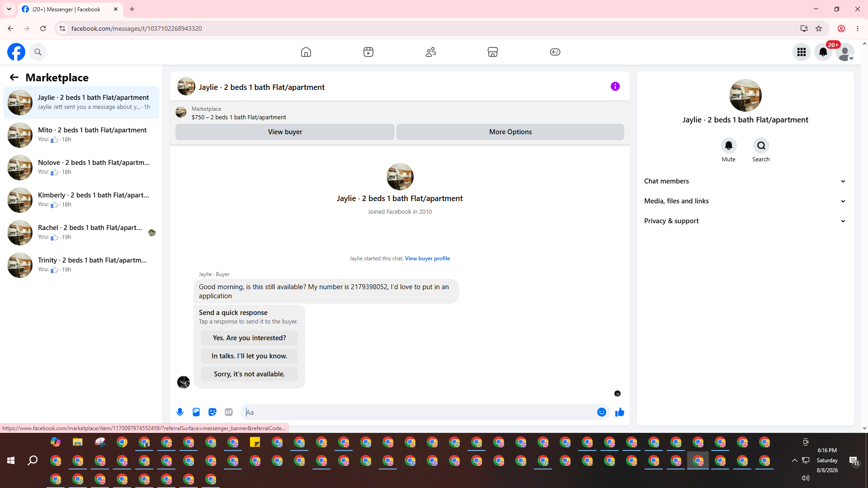View site information icon in address bar

coord(62,28)
